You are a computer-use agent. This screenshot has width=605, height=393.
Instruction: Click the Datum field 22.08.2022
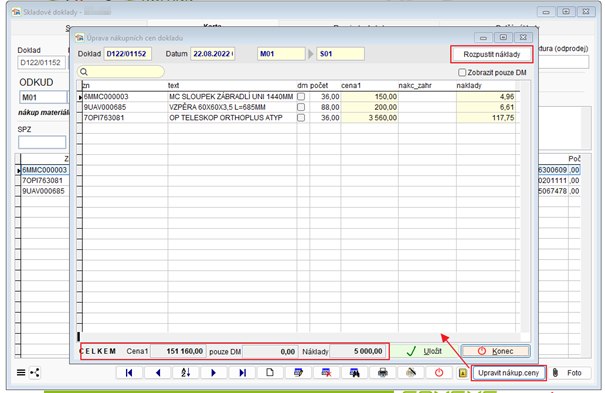(213, 54)
